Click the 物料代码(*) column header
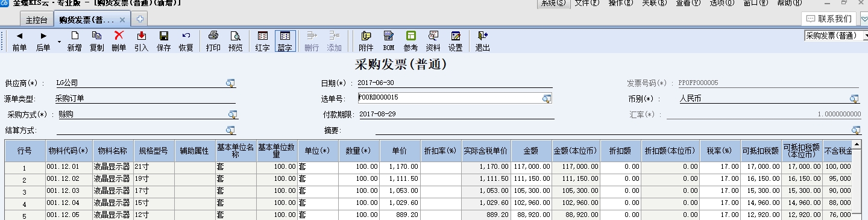The width and height of the screenshot is (868, 220). click(69, 151)
